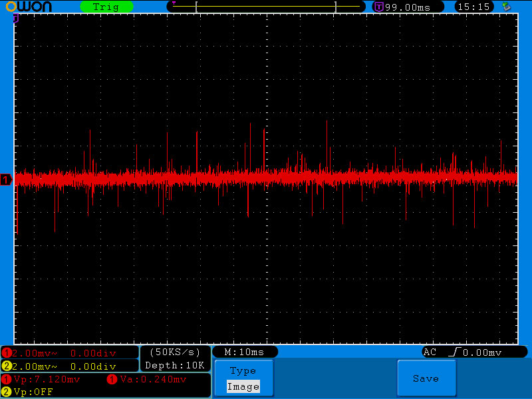532x399 pixels.
Task: Click the green Trig status indicator
Action: click(106, 7)
